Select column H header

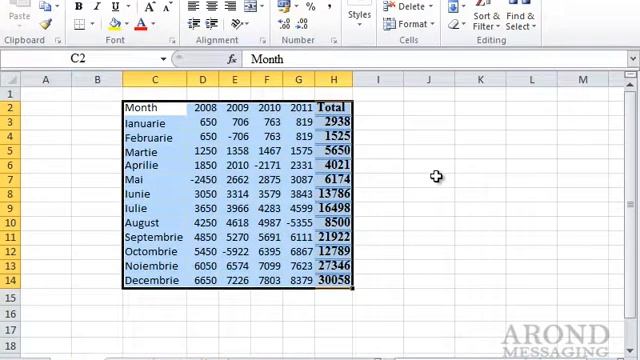pos(334,80)
